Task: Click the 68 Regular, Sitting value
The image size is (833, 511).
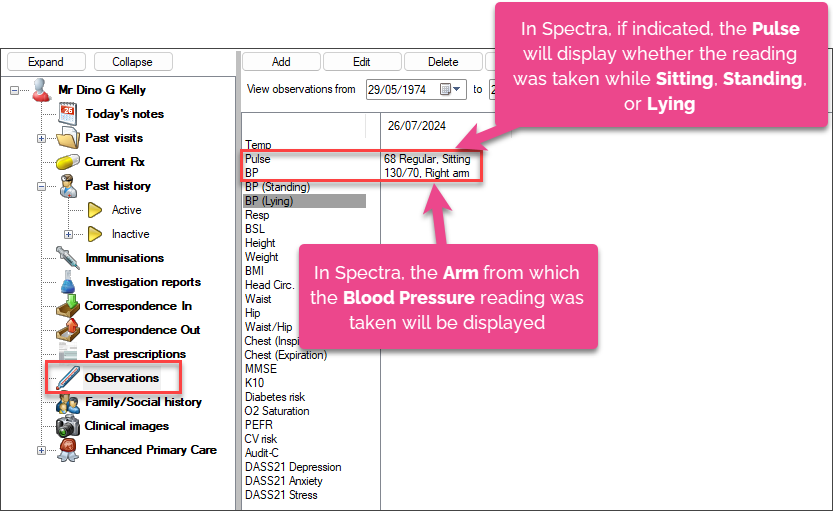Action: point(427,159)
